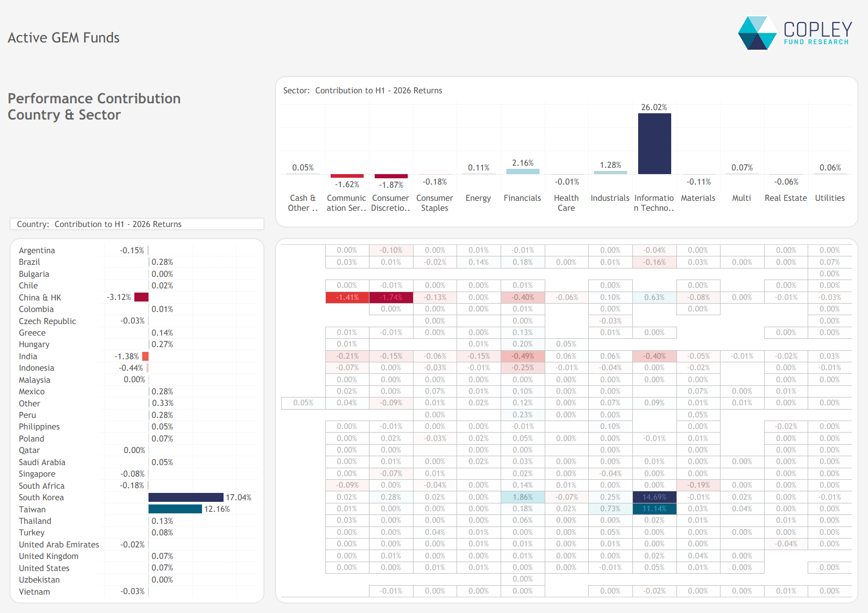The height and width of the screenshot is (613, 868).
Task: Click the Performance Contribution Country & Sector heading
Action: (94, 106)
